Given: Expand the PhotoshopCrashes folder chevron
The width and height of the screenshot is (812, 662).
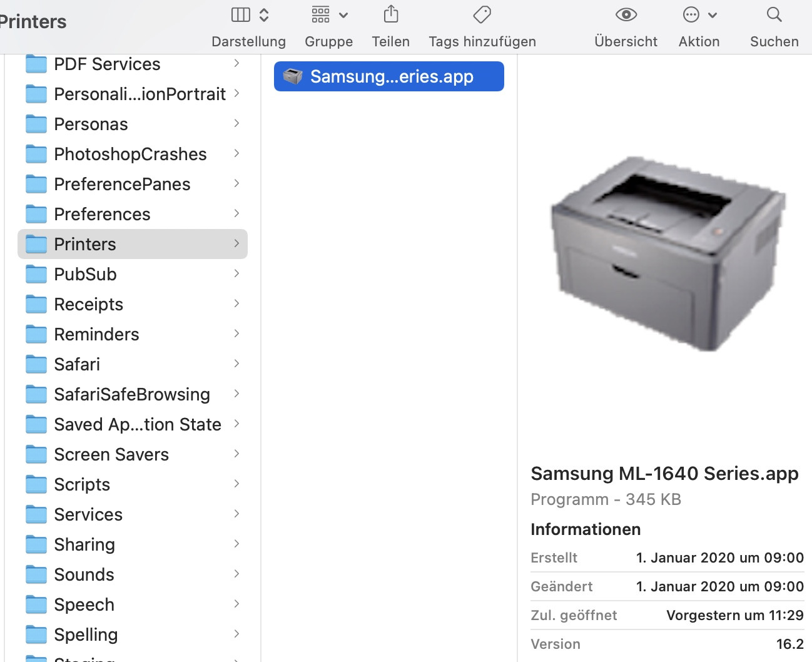Looking at the screenshot, I should 236,153.
